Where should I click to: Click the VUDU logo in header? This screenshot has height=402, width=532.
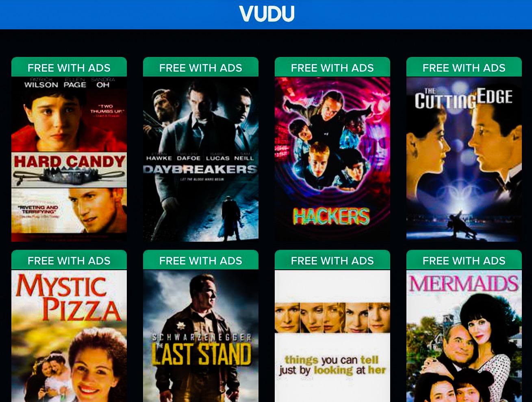point(267,14)
